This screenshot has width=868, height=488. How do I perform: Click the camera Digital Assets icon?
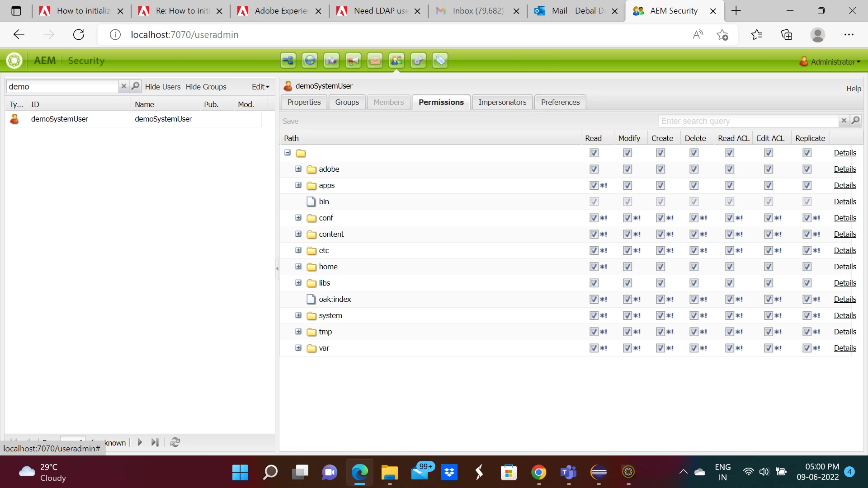[331, 61]
